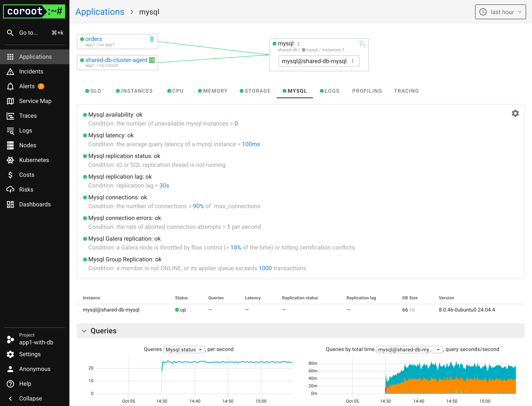This screenshot has height=406, width=532.
Task: Open mysql@shared-db-mysql instance three-dot menu
Action: [352, 61]
